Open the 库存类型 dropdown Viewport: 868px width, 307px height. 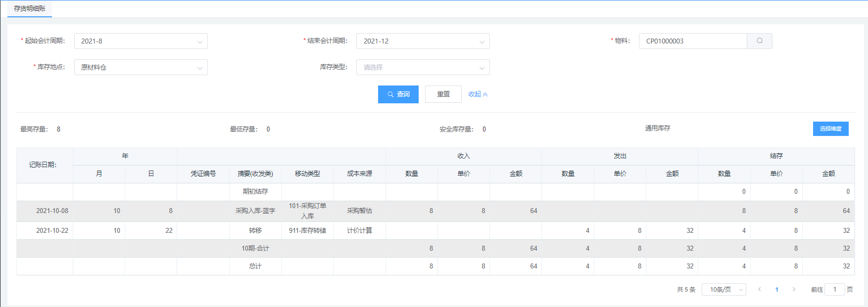coord(423,67)
